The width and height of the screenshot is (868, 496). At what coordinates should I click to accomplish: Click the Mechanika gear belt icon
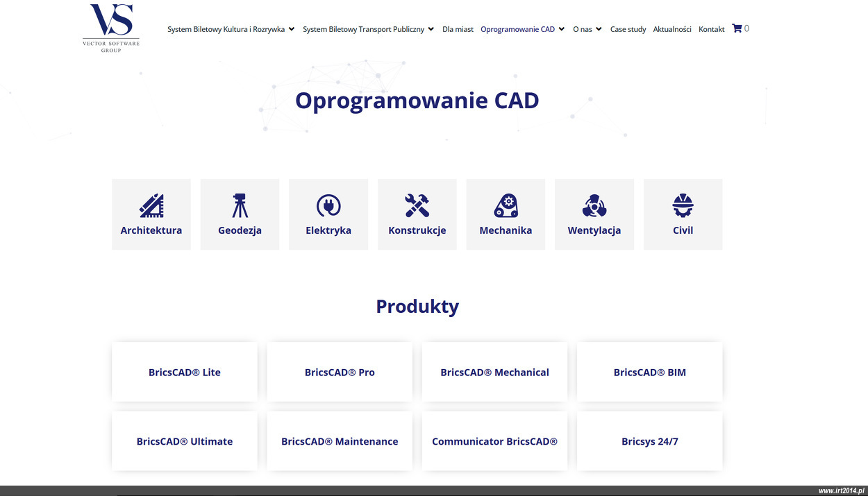point(506,205)
